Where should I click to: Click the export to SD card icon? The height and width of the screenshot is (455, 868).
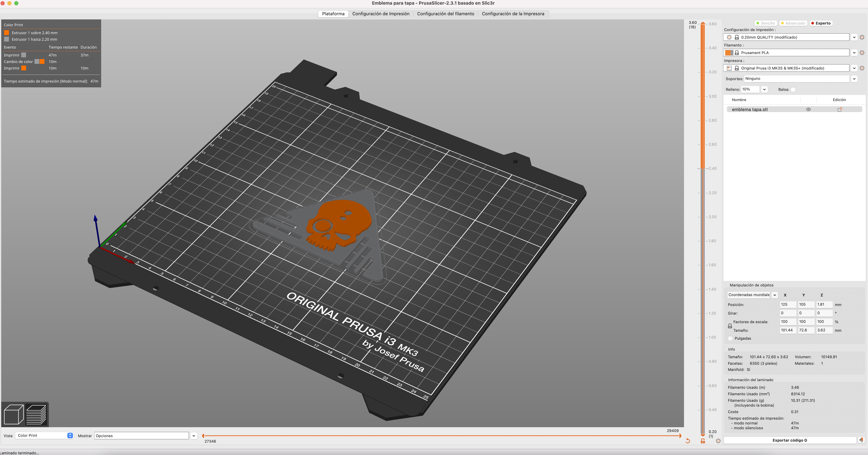coord(861,440)
